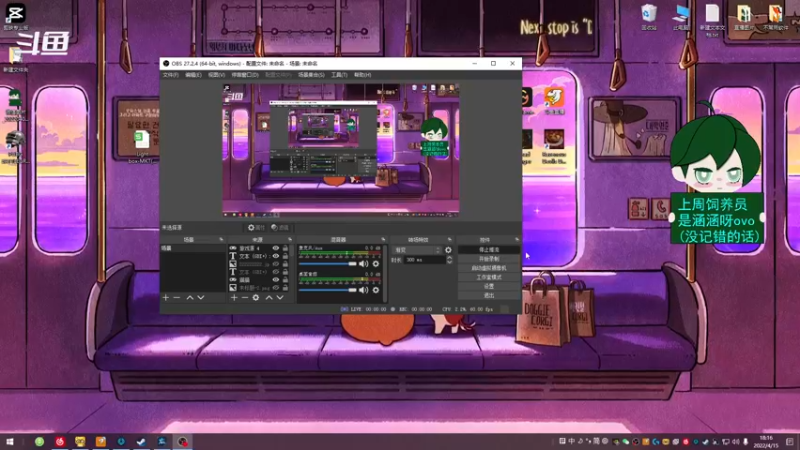Click 滤镜 filters button above sources
Viewport: 800px width, 450px height.
pyautogui.click(x=280, y=228)
